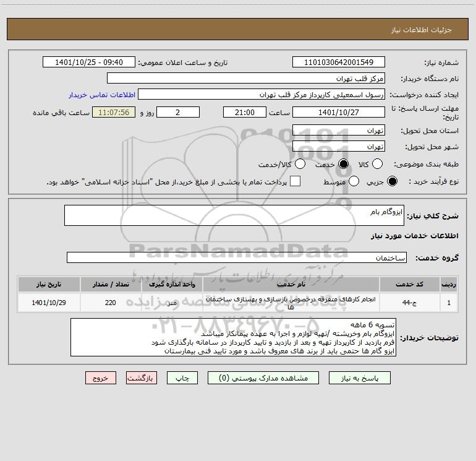Click the quantity cell 220
The image size is (476, 461).
tap(111, 303)
